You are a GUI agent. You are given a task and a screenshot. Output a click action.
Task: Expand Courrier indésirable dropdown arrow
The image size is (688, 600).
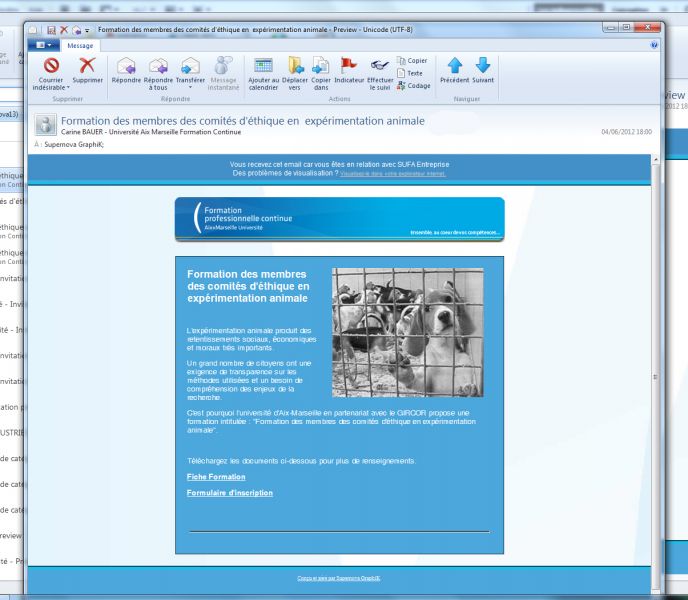click(68, 87)
